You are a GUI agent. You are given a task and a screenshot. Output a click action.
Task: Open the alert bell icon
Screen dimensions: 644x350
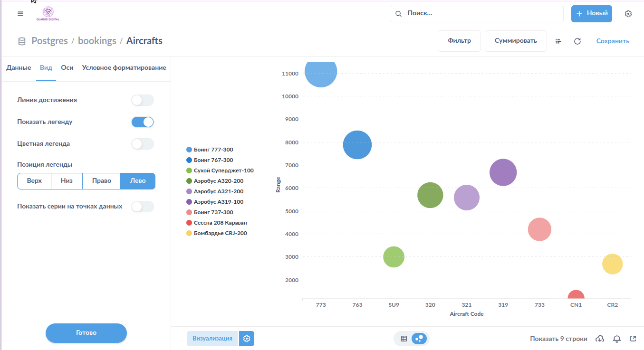(617, 339)
